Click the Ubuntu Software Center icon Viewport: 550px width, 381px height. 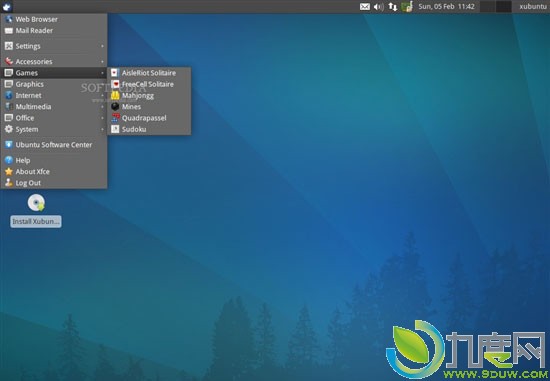point(9,145)
